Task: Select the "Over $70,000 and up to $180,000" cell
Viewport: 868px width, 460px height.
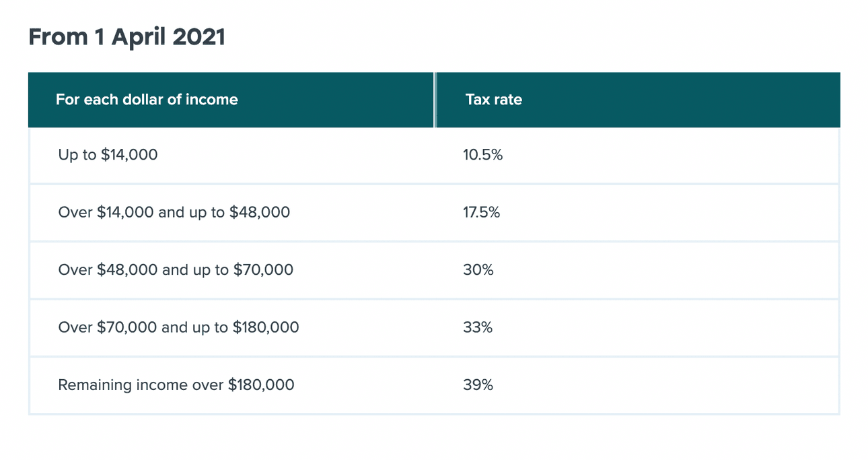Action: tap(178, 328)
